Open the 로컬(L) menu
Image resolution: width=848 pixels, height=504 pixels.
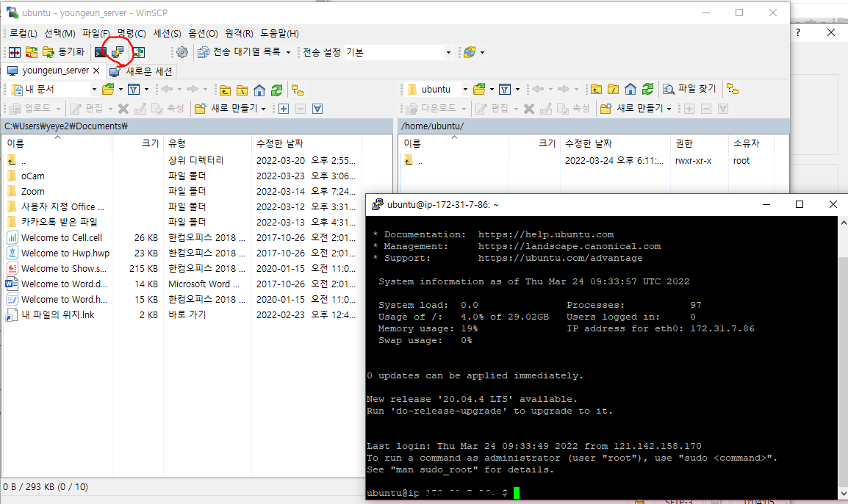(23, 34)
